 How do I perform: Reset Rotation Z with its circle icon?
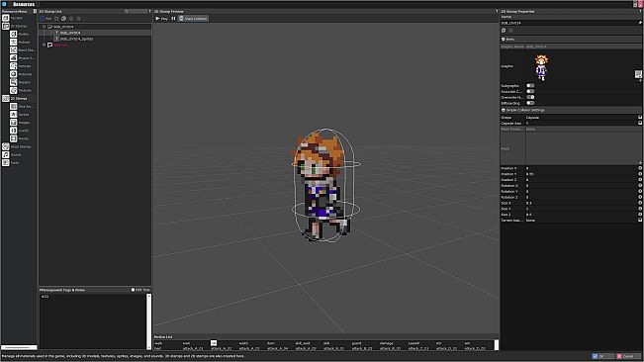pos(640,197)
